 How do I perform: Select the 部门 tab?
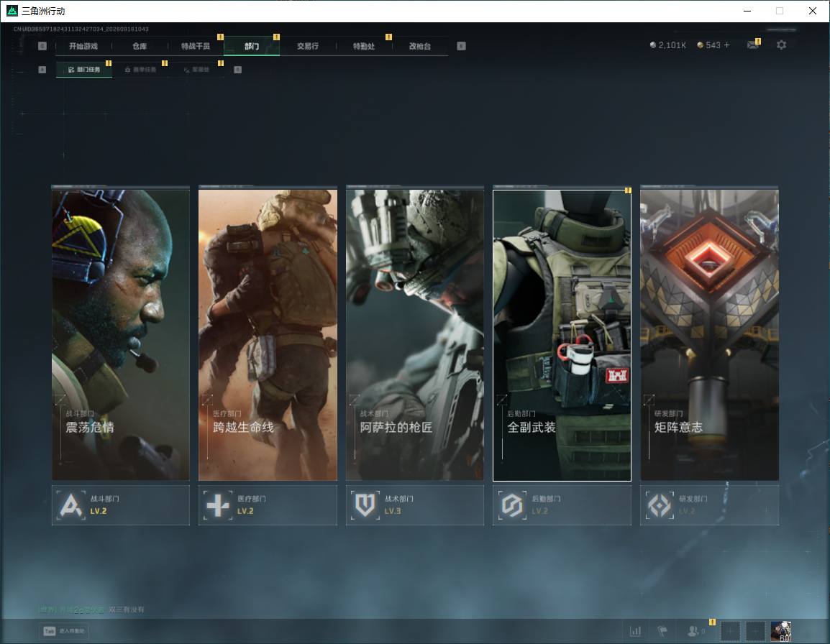coord(252,46)
